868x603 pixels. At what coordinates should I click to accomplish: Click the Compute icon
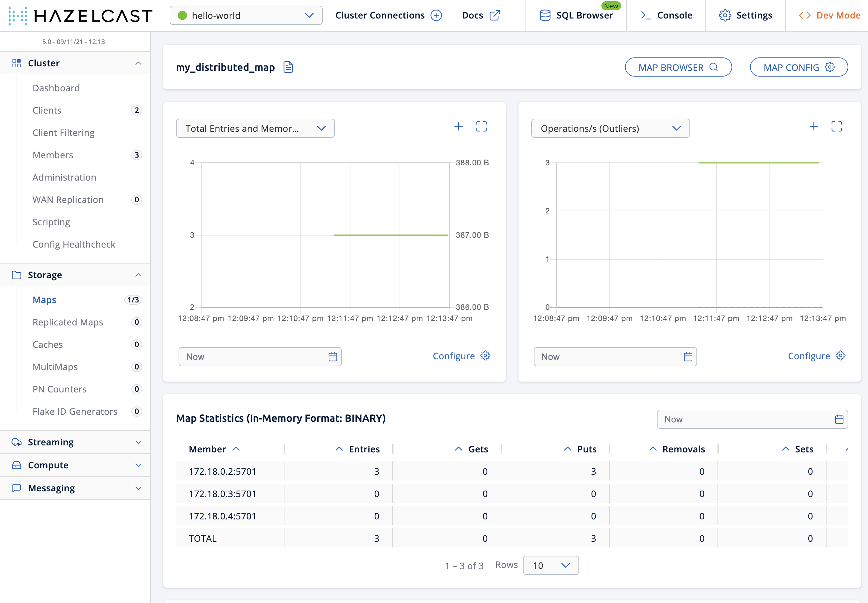click(16, 465)
